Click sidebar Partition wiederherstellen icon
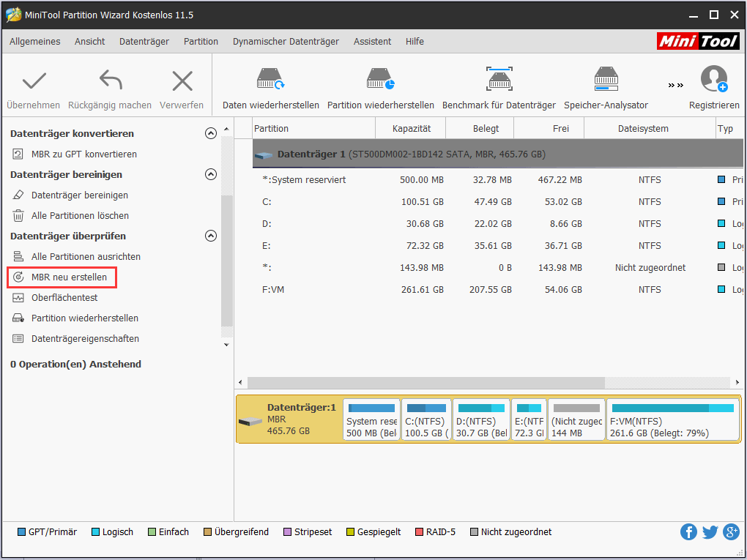 (x=18, y=318)
